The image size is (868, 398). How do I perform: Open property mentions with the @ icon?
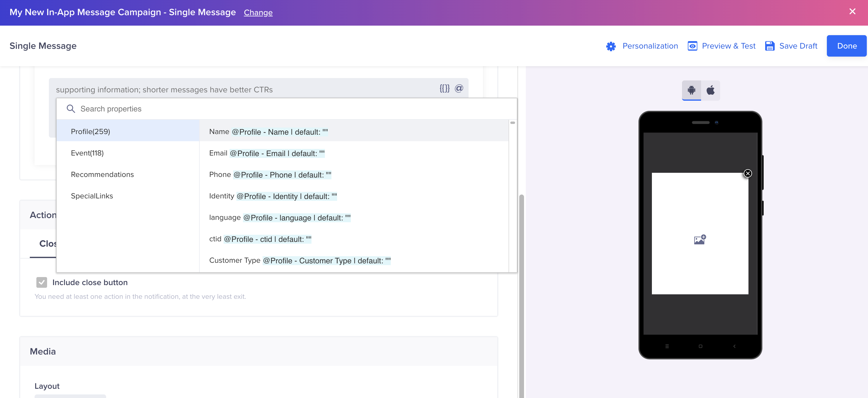(459, 88)
